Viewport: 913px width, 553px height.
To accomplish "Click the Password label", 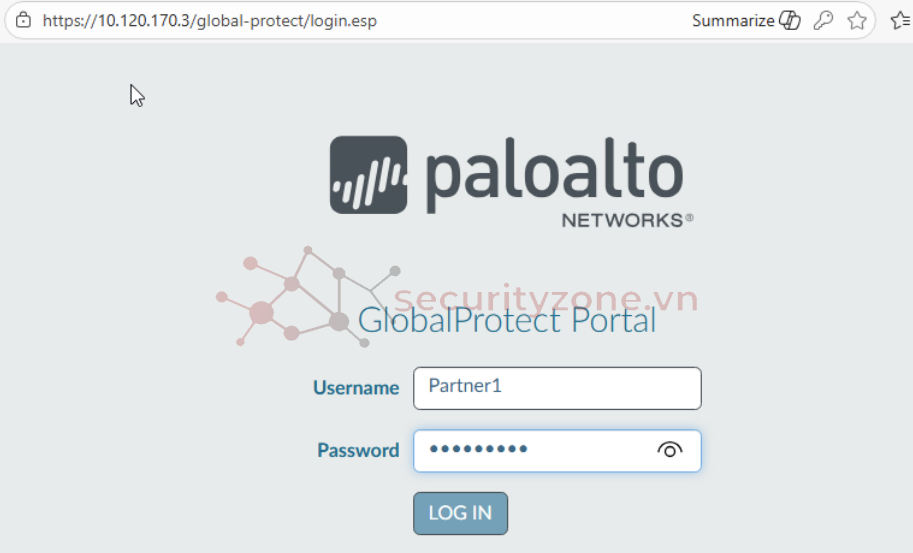I will (358, 450).
